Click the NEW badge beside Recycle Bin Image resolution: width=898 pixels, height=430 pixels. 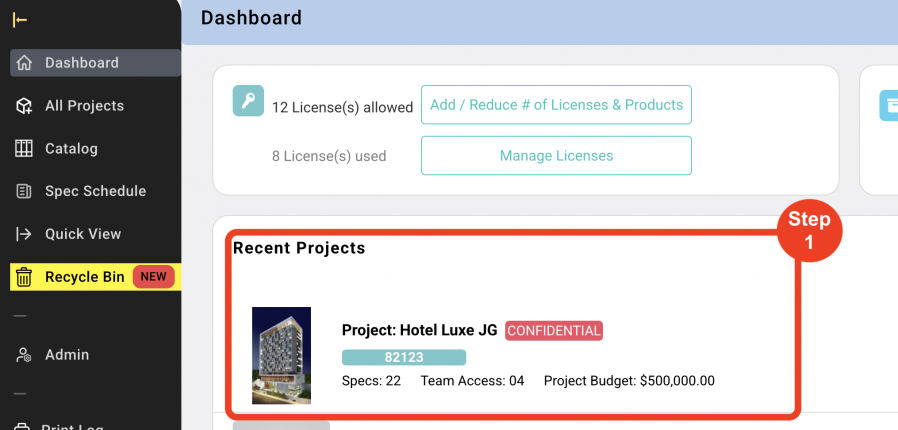pyautogui.click(x=153, y=277)
